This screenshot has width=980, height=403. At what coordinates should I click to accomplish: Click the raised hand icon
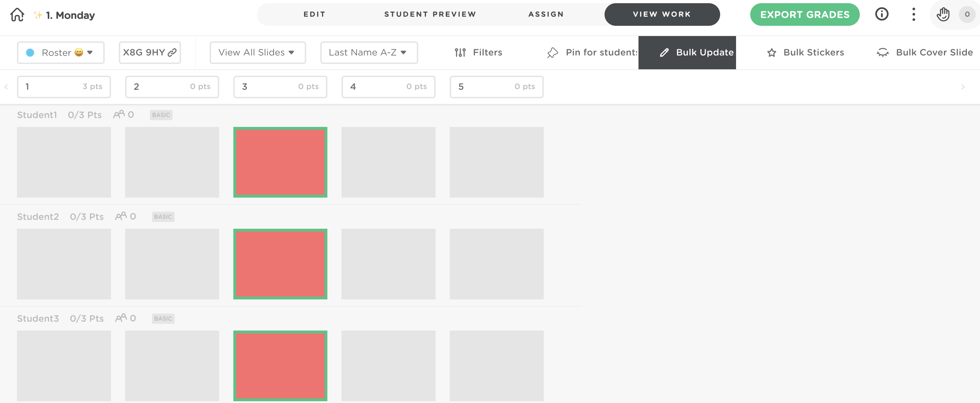tap(943, 14)
